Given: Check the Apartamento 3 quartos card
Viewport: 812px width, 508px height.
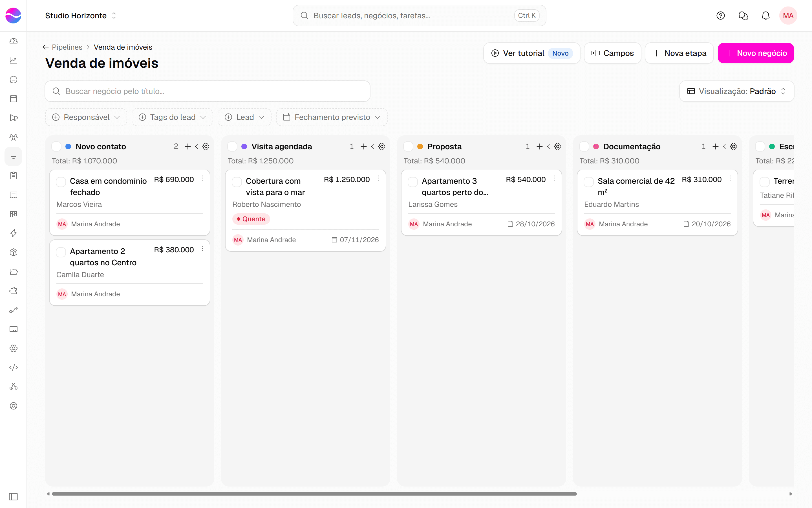Looking at the screenshot, I should point(413,182).
